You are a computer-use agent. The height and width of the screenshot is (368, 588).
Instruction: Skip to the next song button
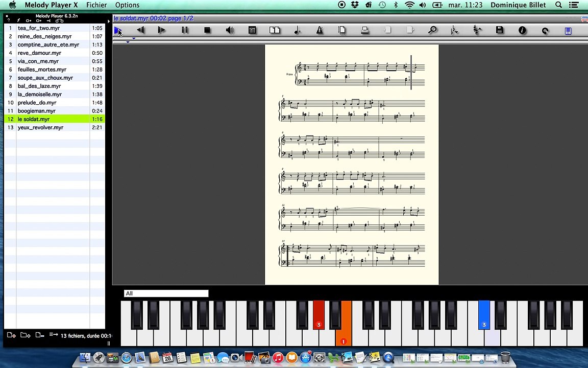point(162,30)
